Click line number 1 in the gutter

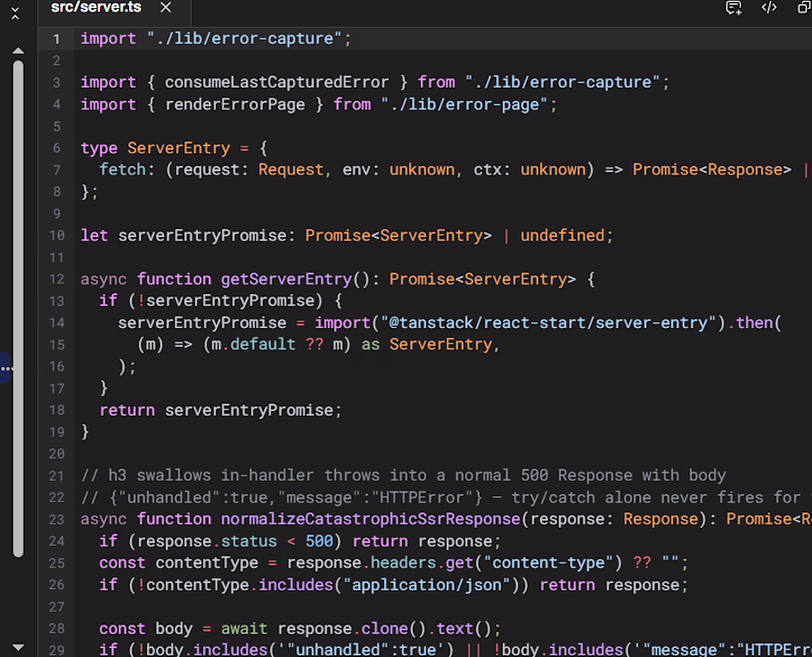pyautogui.click(x=57, y=39)
